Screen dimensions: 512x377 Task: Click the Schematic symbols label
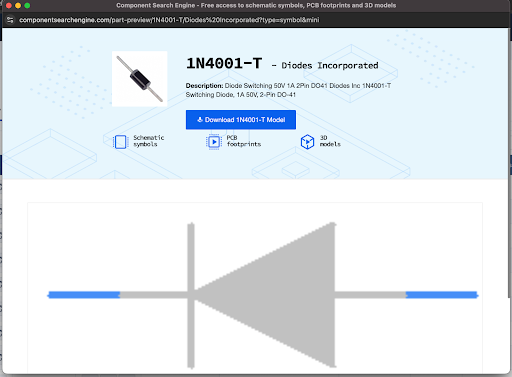pyautogui.click(x=149, y=141)
